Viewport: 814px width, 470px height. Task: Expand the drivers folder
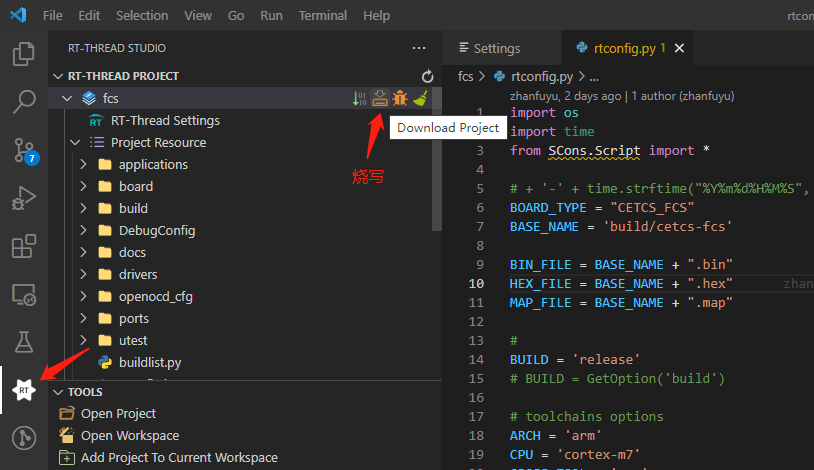[x=84, y=274]
